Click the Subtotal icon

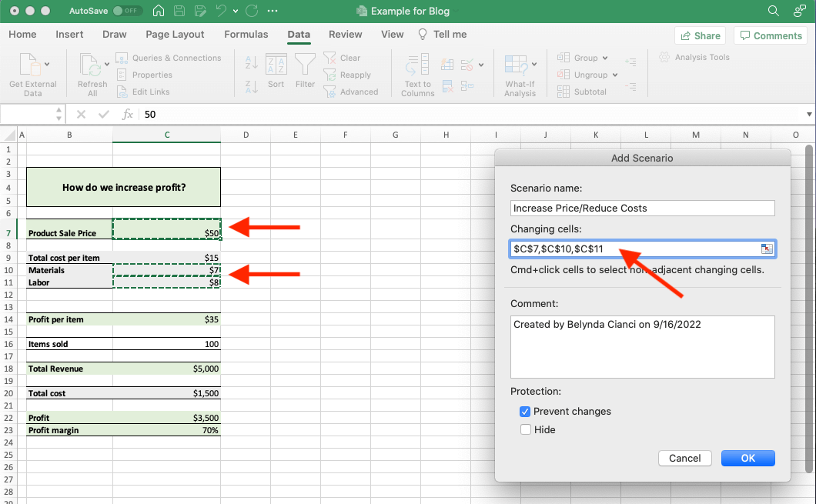tap(584, 91)
